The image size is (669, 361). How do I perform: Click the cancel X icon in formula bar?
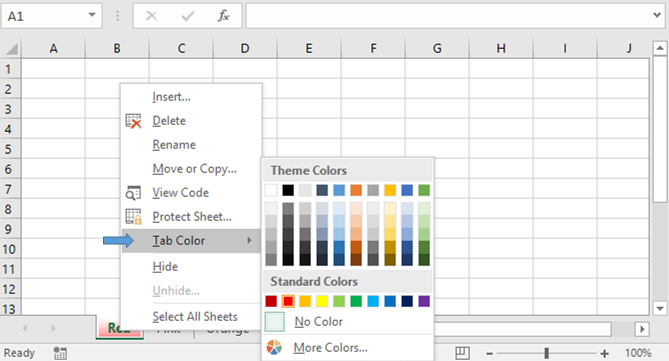click(x=151, y=16)
